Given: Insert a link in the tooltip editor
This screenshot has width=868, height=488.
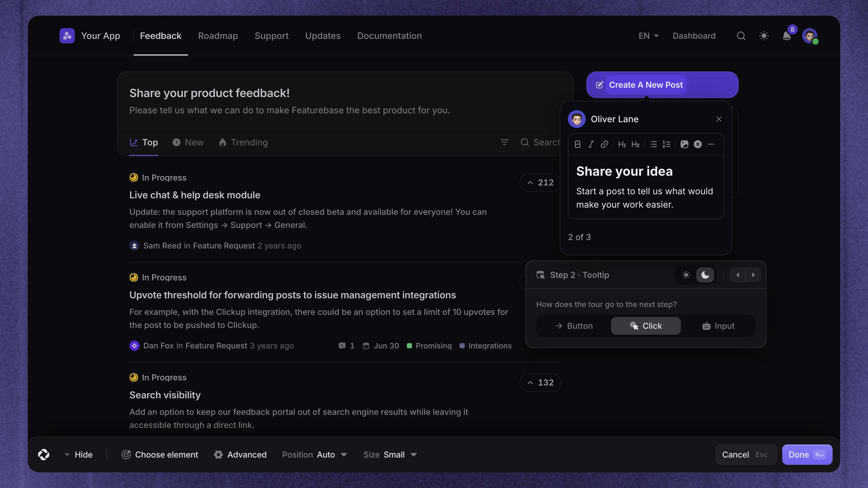Looking at the screenshot, I should click(605, 144).
